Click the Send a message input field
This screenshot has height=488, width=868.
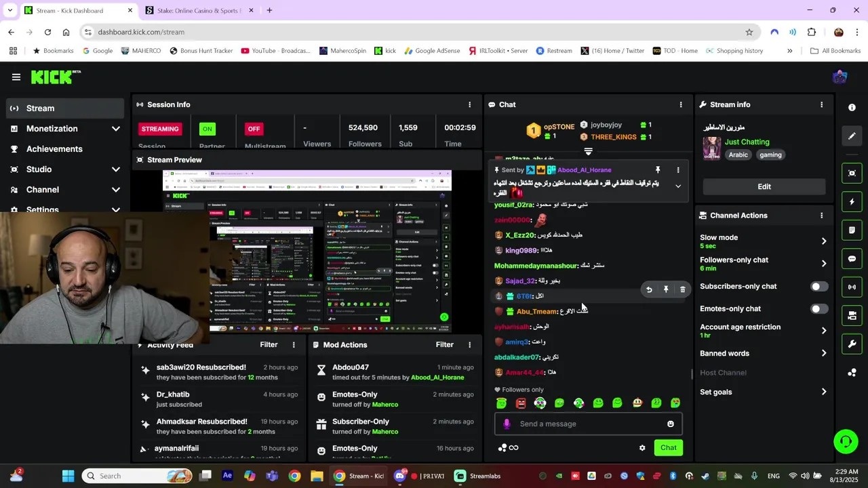[588, 424]
